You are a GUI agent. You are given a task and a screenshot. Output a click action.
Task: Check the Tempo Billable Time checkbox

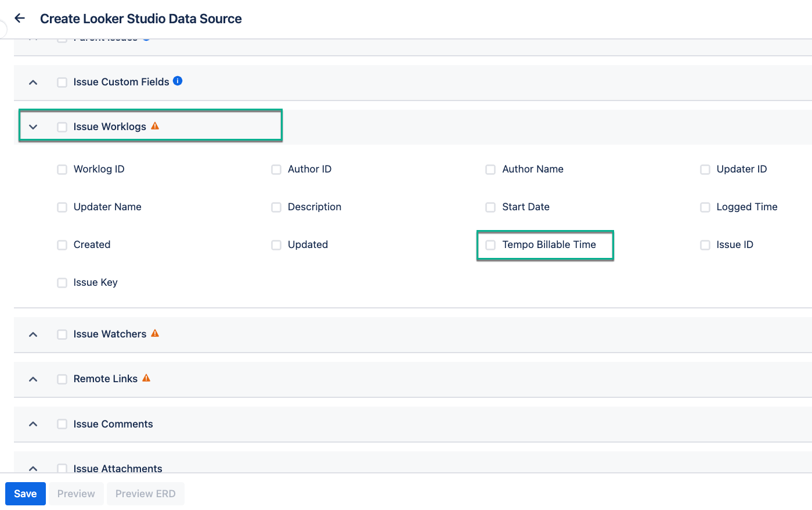(x=490, y=245)
